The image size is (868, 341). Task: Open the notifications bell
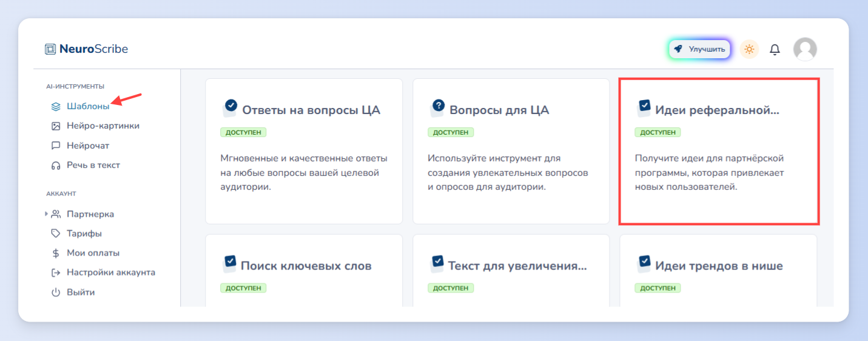point(775,50)
